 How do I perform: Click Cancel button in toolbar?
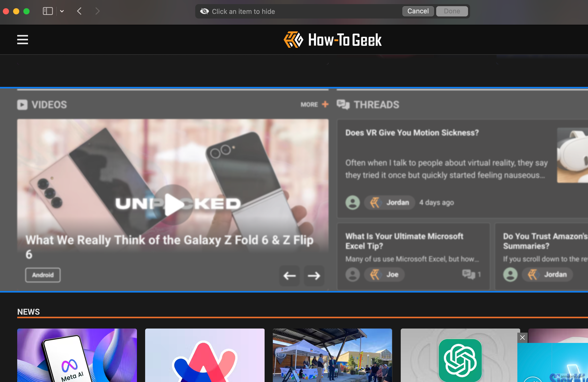[418, 11]
